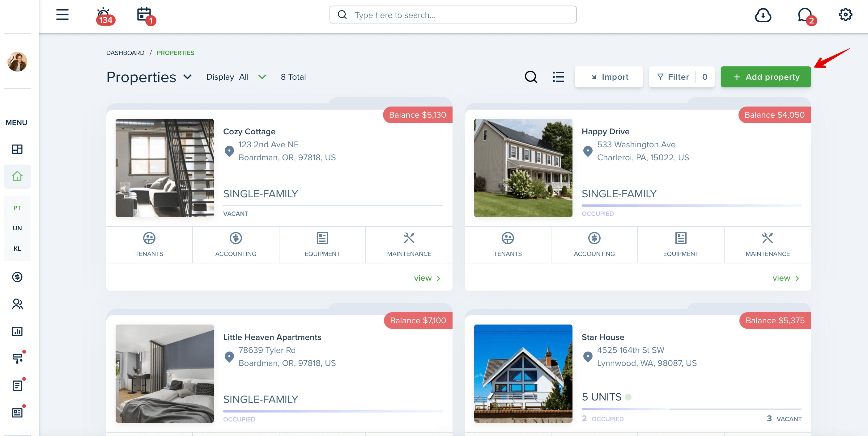Image resolution: width=868 pixels, height=436 pixels.
Task: Open reminders alarm icon with 134 badge
Action: (105, 16)
